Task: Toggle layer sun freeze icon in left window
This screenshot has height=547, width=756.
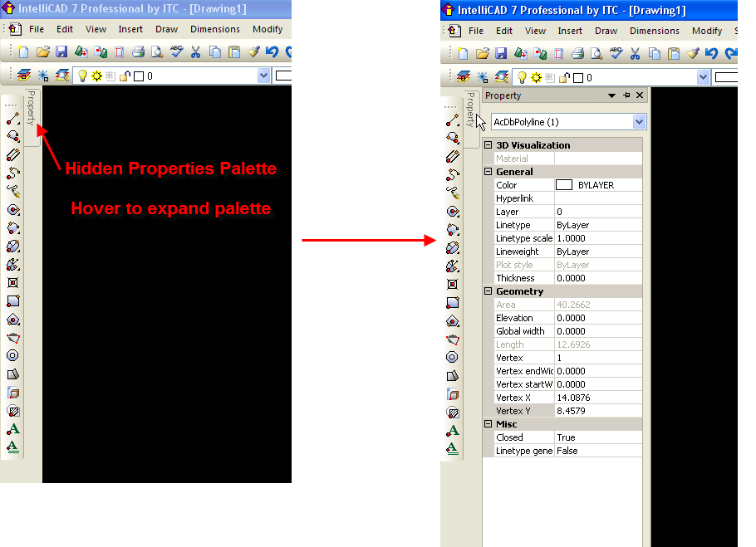Action: [97, 76]
